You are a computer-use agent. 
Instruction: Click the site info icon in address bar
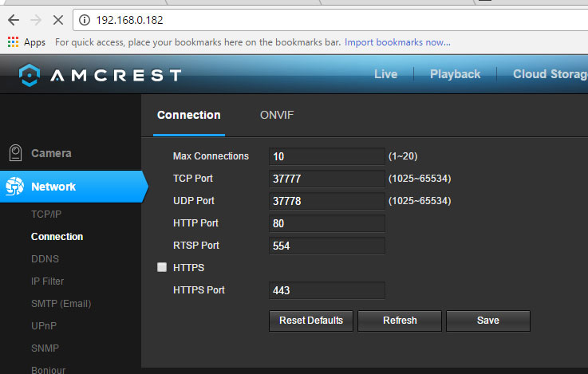pos(85,20)
